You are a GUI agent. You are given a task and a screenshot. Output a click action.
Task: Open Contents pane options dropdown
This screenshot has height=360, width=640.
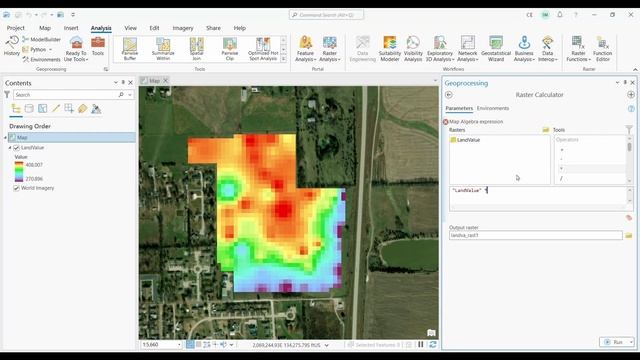(x=116, y=82)
